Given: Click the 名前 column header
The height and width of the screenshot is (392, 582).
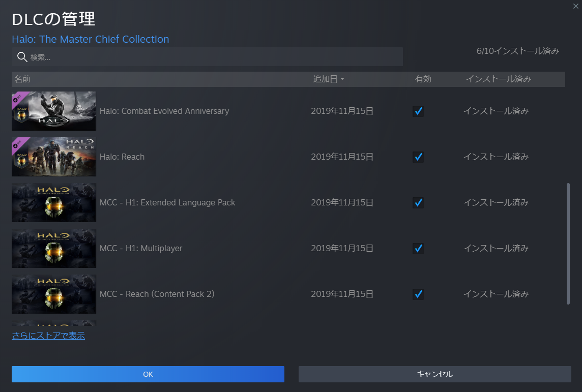Looking at the screenshot, I should click(x=22, y=79).
